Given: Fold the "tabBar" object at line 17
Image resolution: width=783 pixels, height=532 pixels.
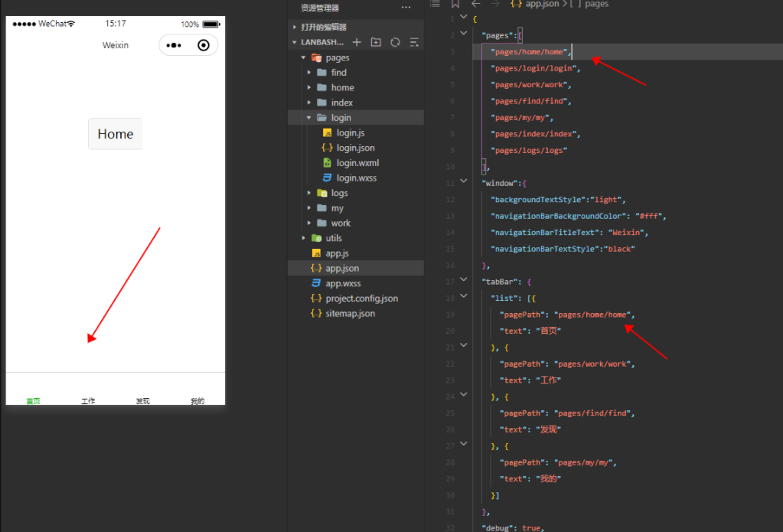Looking at the screenshot, I should pyautogui.click(x=463, y=279).
